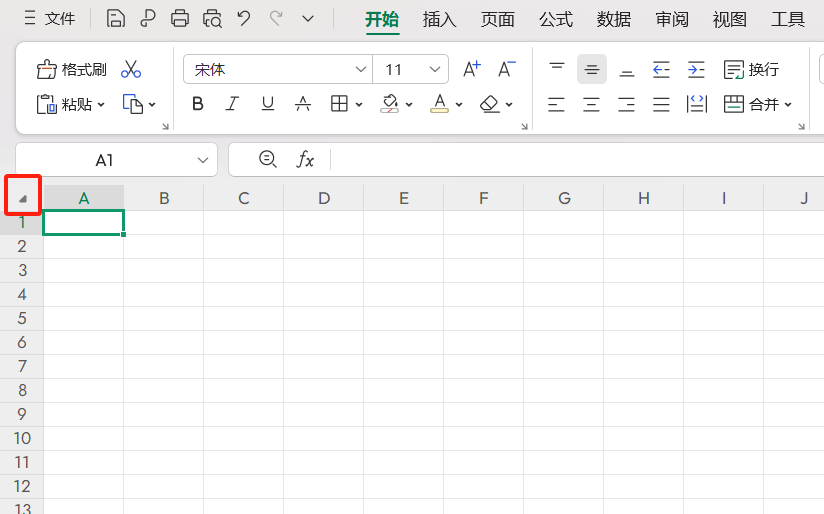
Task: Apply the yellow font color swatch
Action: coord(439,104)
